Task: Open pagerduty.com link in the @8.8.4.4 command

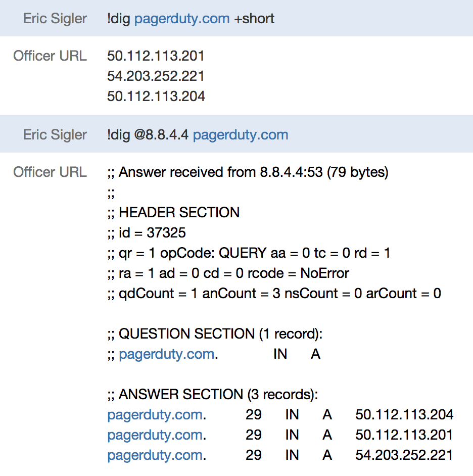Action: (241, 135)
